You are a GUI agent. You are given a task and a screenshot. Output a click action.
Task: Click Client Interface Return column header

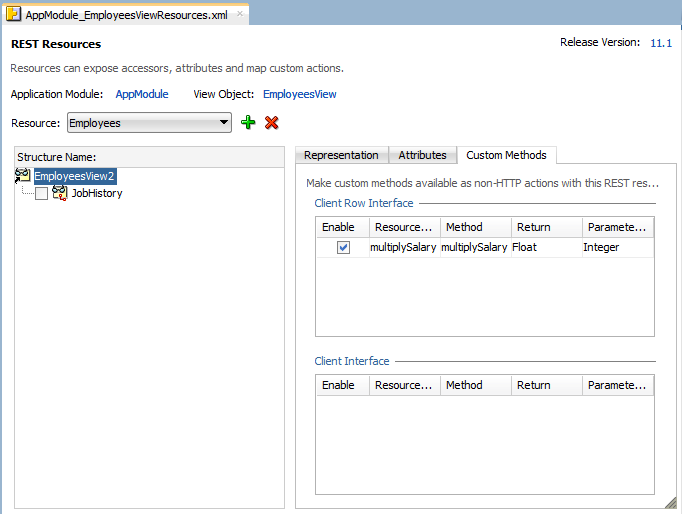pos(547,385)
